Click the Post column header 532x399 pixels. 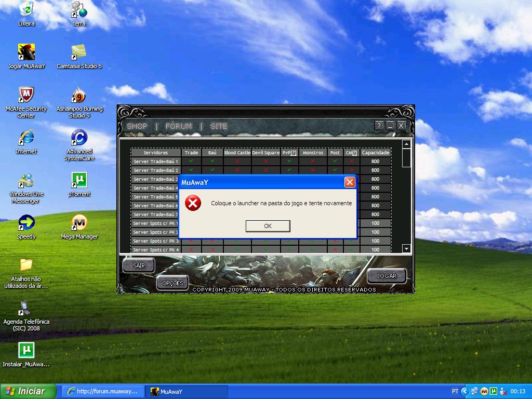pyautogui.click(x=335, y=153)
